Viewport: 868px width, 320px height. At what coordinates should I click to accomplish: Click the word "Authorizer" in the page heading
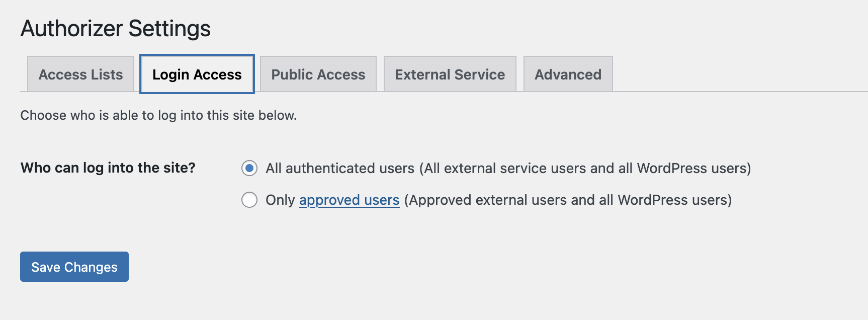tap(72, 29)
